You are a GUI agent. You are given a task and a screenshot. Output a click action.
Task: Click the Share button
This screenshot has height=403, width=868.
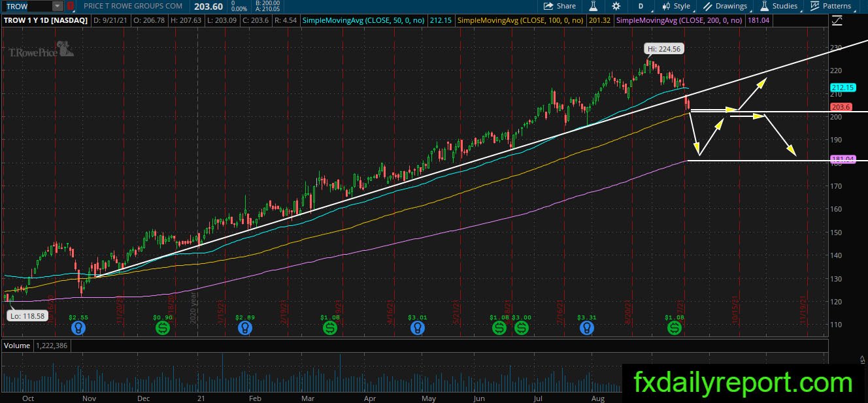click(x=560, y=6)
